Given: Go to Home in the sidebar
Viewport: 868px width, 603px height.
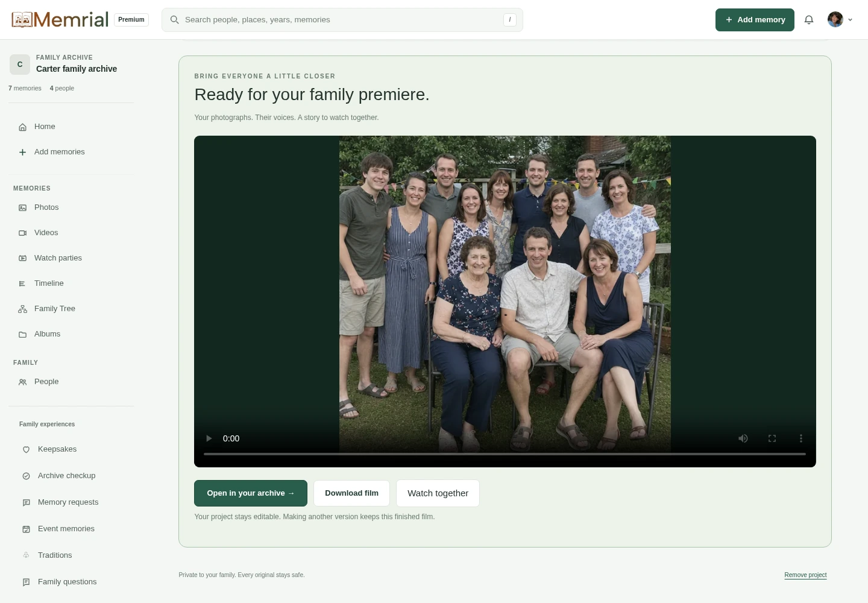Looking at the screenshot, I should [71, 127].
